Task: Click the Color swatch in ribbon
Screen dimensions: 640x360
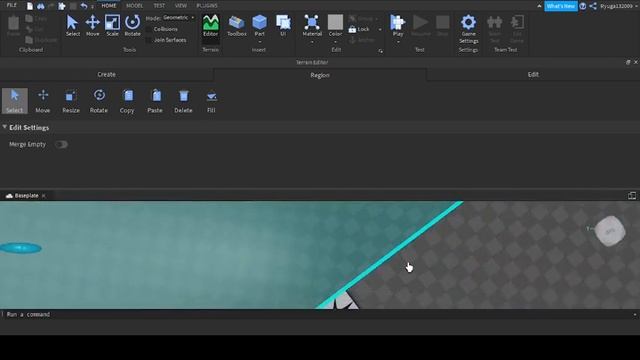Action: (336, 22)
